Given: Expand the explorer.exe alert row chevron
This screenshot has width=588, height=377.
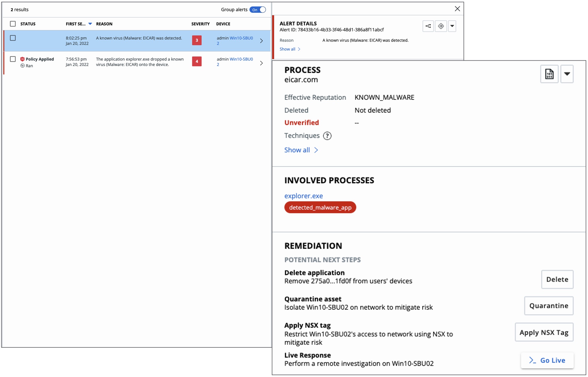Looking at the screenshot, I should pos(261,63).
